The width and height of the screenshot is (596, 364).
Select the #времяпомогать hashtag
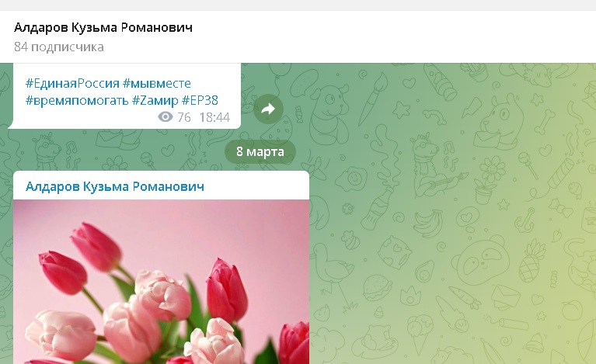click(77, 100)
